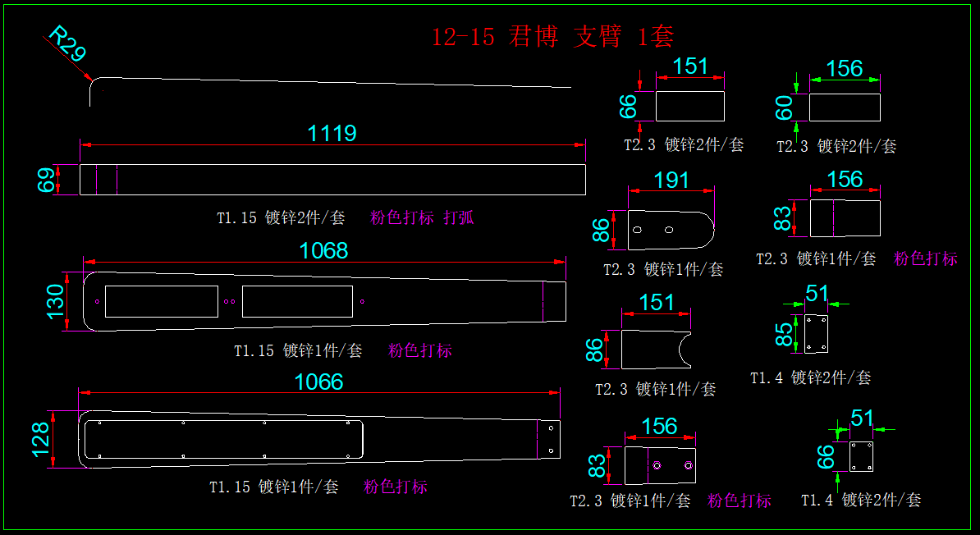Viewport: 980px width, 535px height.
Task: Pick the 1068 length dimension text
Action: [x=323, y=250]
